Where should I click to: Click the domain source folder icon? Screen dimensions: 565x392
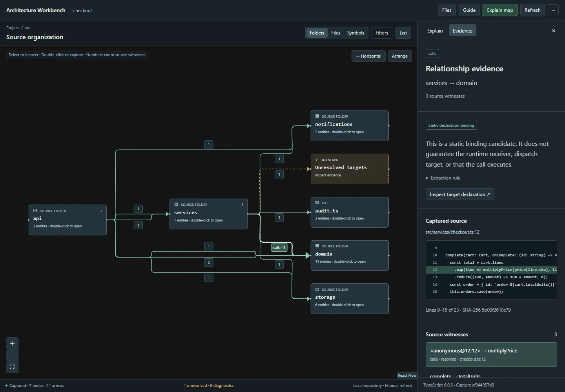pos(317,246)
